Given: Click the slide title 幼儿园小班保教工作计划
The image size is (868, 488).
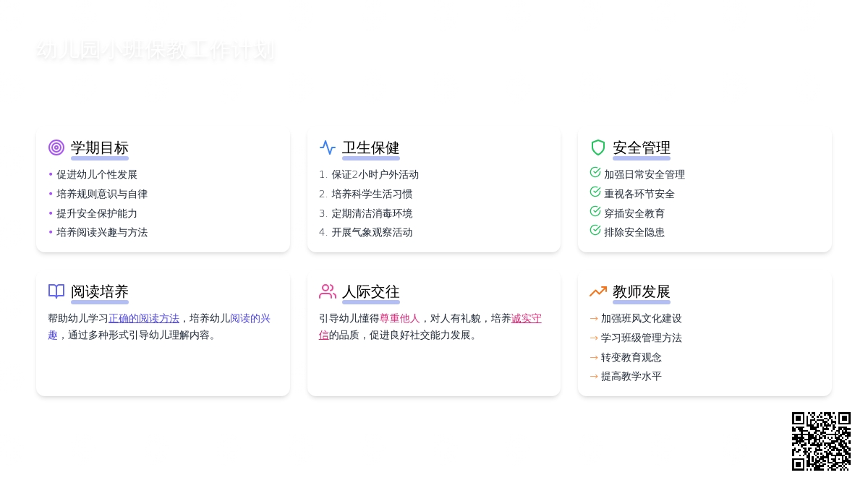Looking at the screenshot, I should pyautogui.click(x=156, y=51).
